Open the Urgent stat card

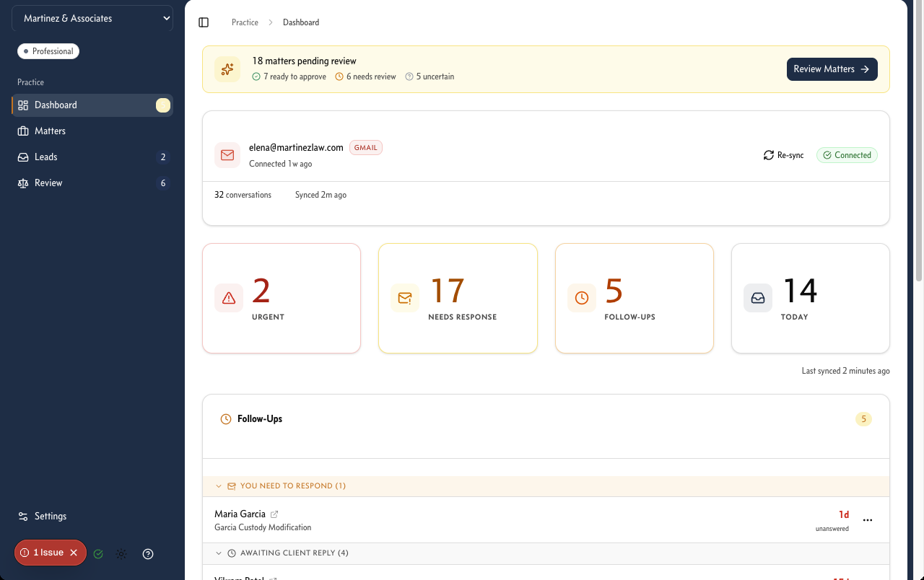pyautogui.click(x=282, y=299)
